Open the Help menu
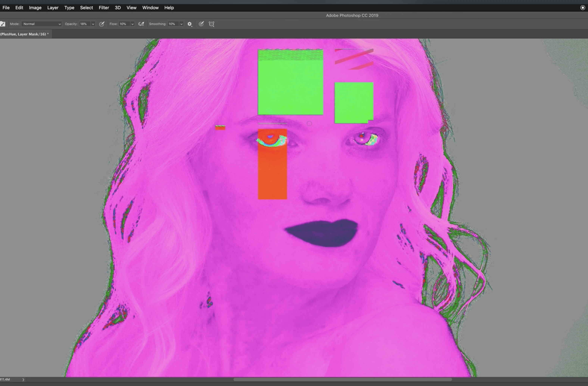This screenshot has height=386, width=588. coord(169,8)
